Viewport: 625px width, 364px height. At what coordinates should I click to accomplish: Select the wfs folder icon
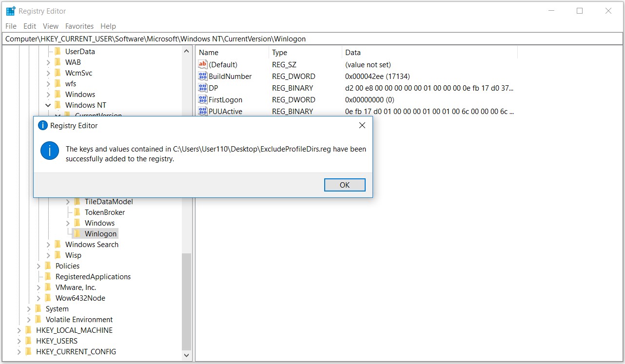58,83
